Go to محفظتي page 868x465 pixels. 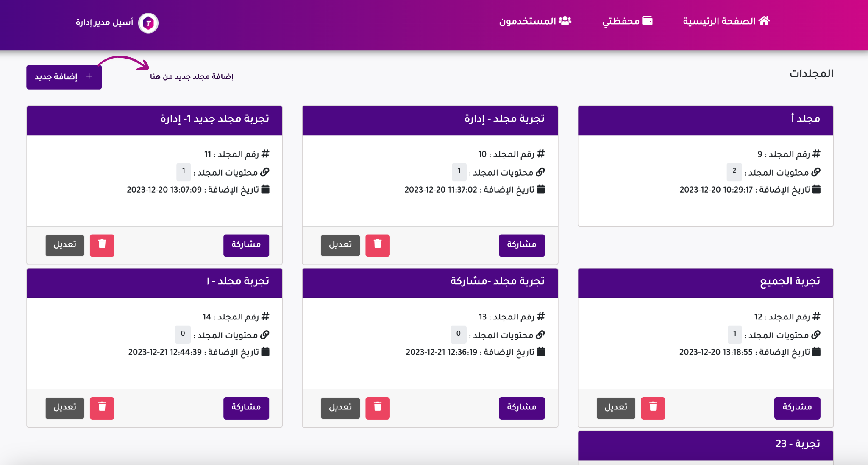point(621,21)
